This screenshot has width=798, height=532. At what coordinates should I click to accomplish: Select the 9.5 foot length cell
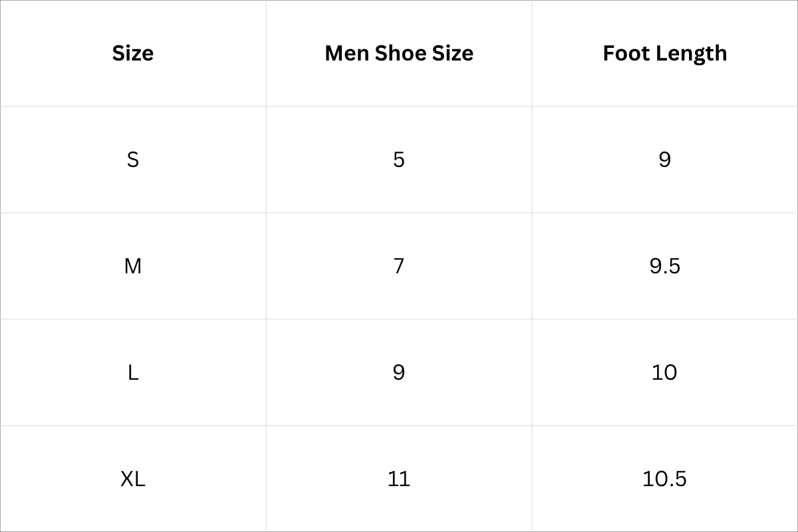[665, 266]
